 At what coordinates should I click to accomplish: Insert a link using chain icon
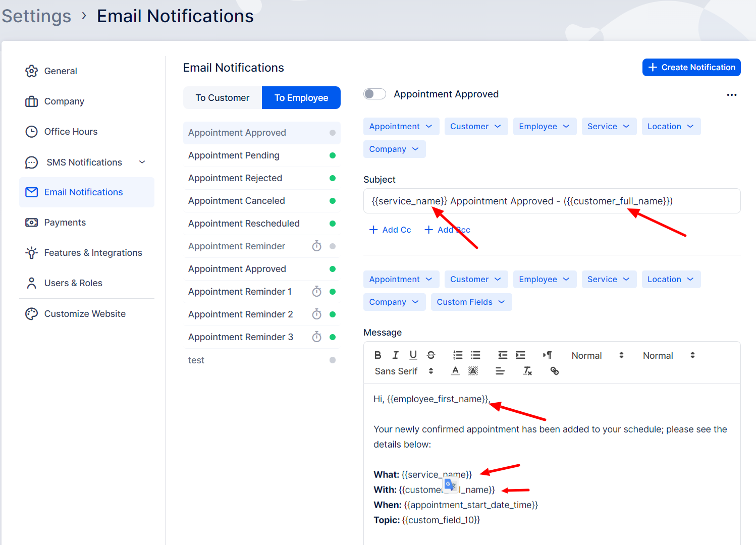point(555,371)
